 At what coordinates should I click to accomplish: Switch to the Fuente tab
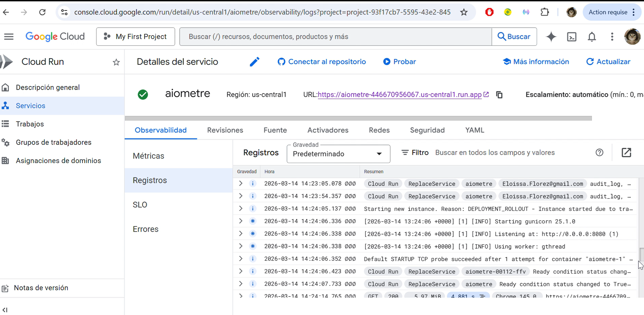tap(275, 130)
